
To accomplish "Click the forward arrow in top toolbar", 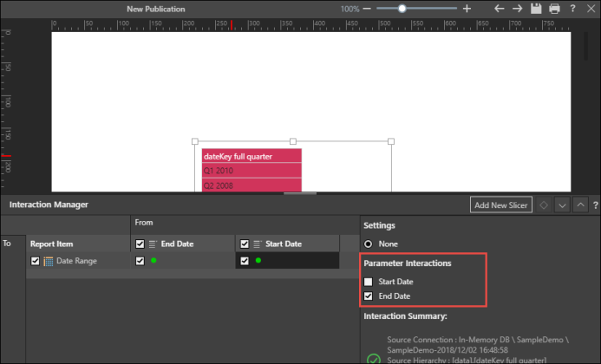I will tap(517, 9).
